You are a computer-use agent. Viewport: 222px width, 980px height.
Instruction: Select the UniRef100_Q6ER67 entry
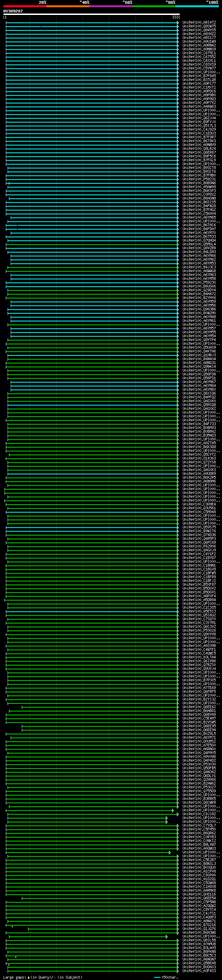pos(199,152)
